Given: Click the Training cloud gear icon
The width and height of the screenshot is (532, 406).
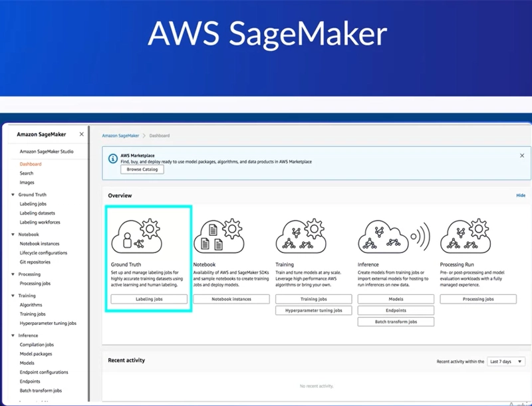Looking at the screenshot, I should pos(301,236).
